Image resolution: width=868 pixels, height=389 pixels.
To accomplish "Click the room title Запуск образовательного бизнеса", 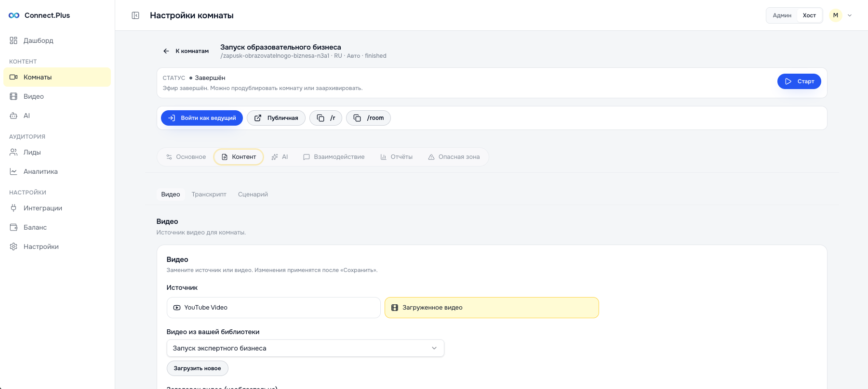I will coord(280,47).
